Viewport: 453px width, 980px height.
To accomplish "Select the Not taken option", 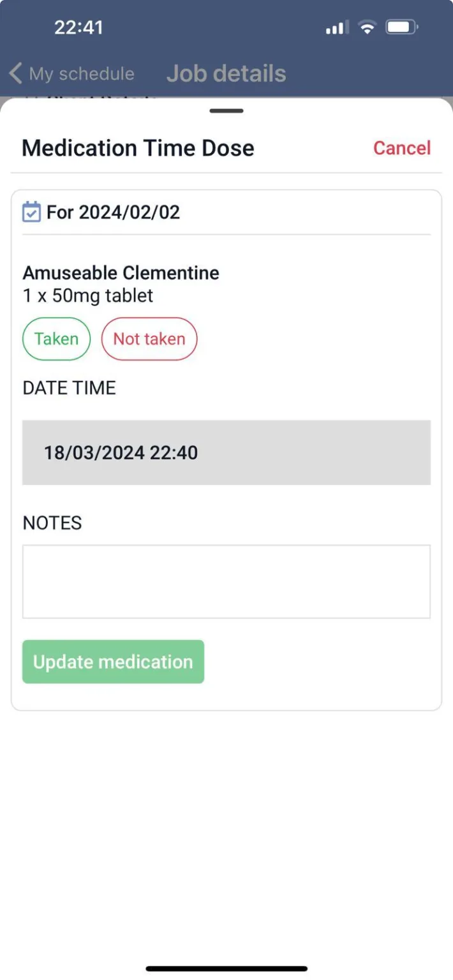I will pyautogui.click(x=149, y=339).
